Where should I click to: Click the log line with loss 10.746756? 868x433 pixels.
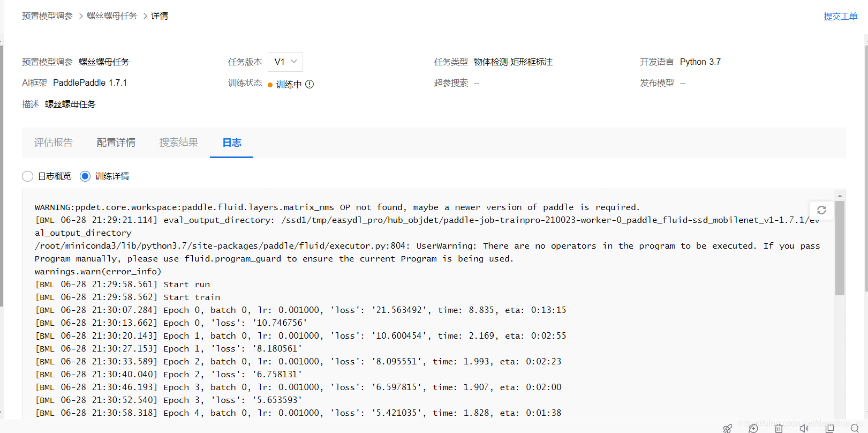point(171,323)
